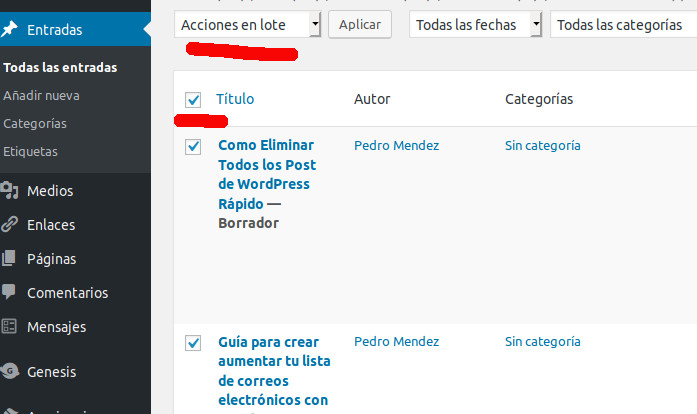Select Etiquetas in the Entradas submenu
The image size is (697, 414).
click(x=30, y=152)
